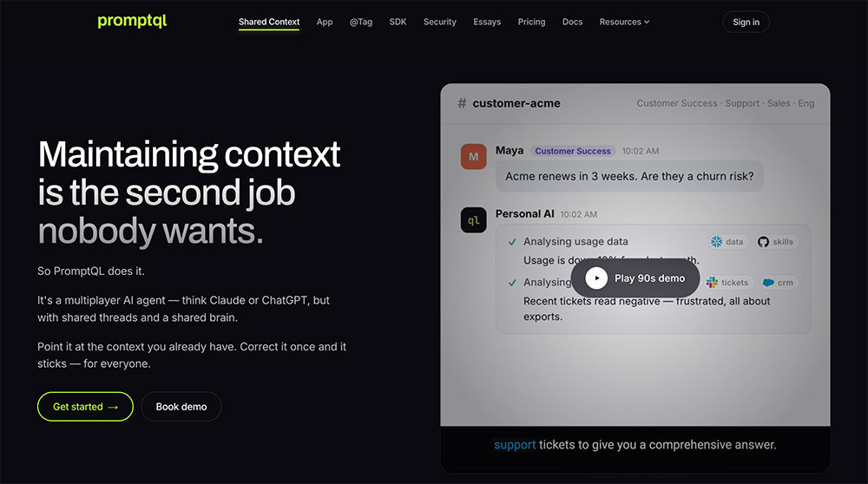This screenshot has height=484, width=868.
Task: Go to the Pricing page
Action: click(x=531, y=23)
